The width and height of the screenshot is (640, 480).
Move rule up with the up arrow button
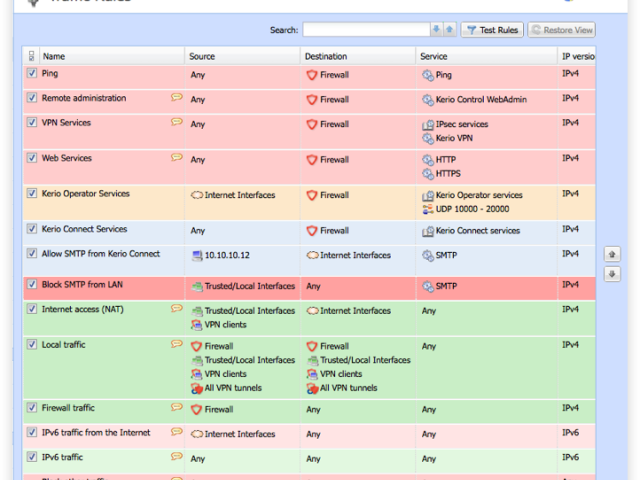pyautogui.click(x=612, y=255)
